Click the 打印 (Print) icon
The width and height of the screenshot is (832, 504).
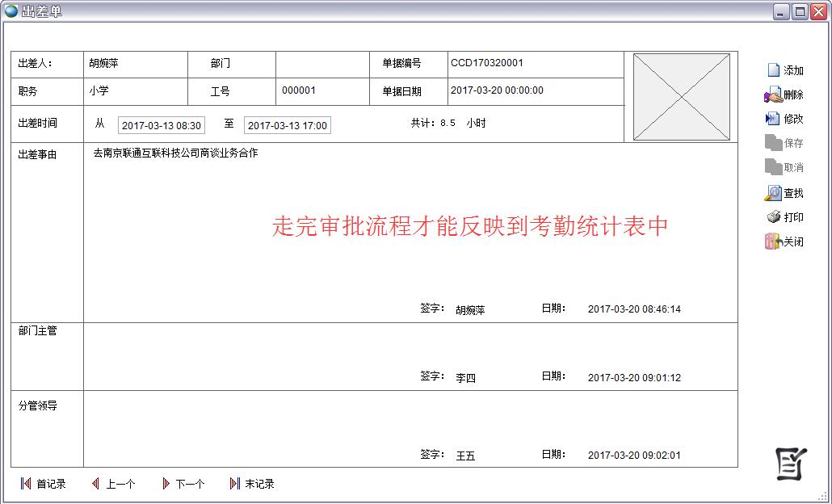coord(773,217)
